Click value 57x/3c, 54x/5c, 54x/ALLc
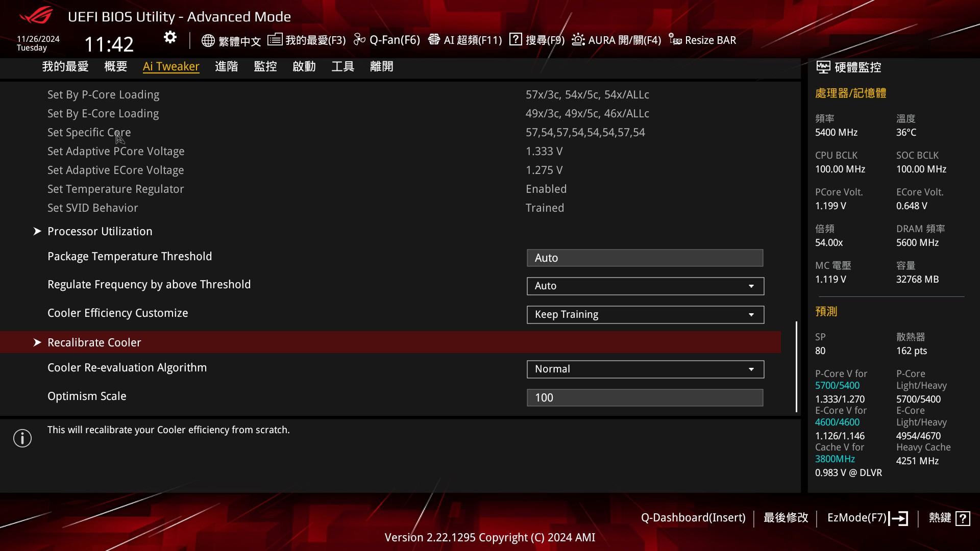The image size is (980, 551). click(587, 95)
